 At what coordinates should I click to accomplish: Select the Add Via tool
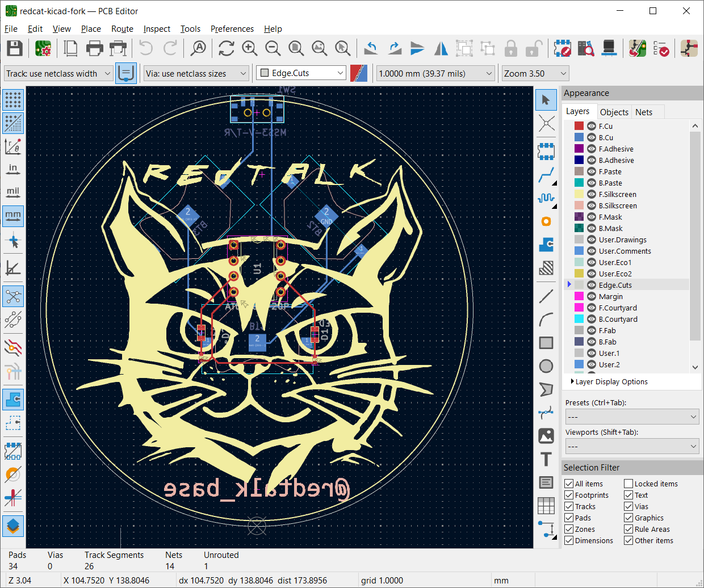click(546, 221)
